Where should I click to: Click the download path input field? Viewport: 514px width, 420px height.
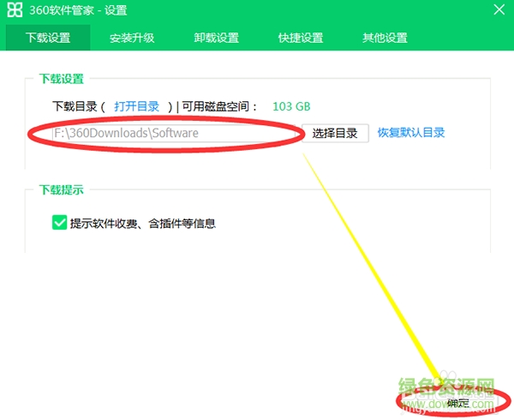click(174, 133)
